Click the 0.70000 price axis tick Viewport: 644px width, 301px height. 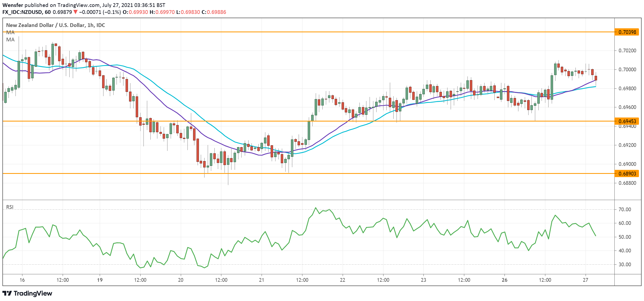[x=627, y=69]
